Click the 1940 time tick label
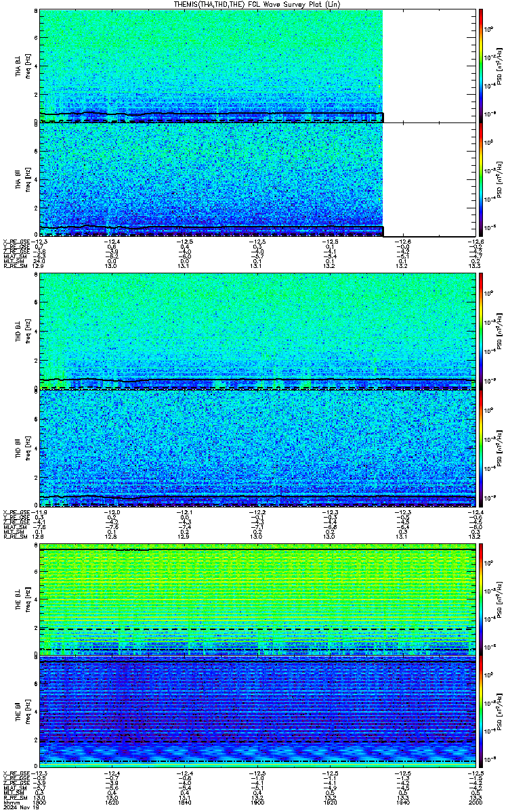Image resolution: width=508 pixels, height=812 pixels. pos(402,803)
